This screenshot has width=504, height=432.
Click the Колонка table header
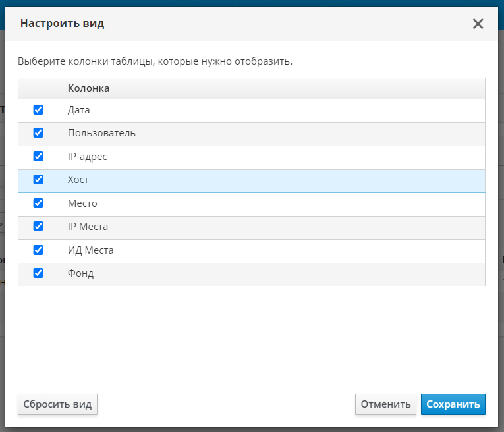pos(88,88)
